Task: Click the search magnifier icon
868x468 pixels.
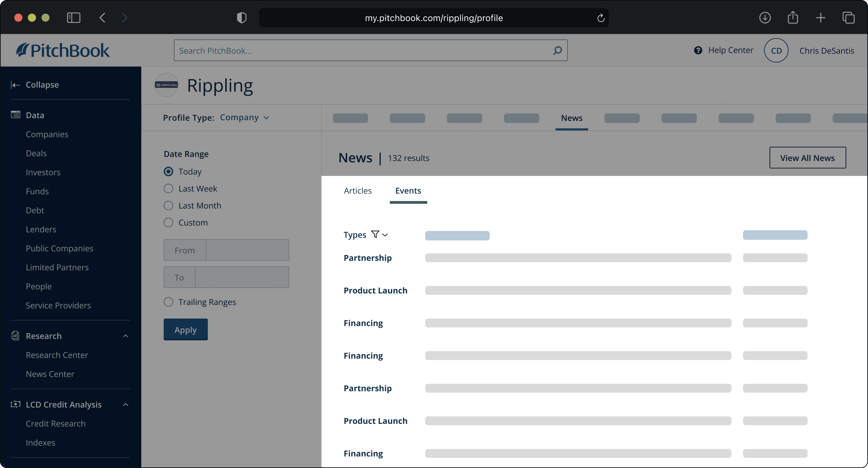Action: 557,50
